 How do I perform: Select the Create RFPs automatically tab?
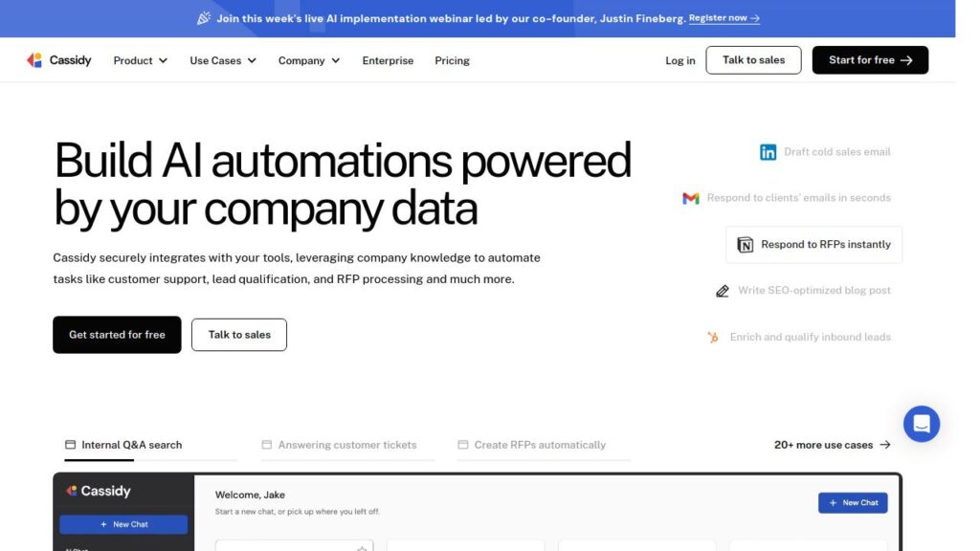click(539, 445)
